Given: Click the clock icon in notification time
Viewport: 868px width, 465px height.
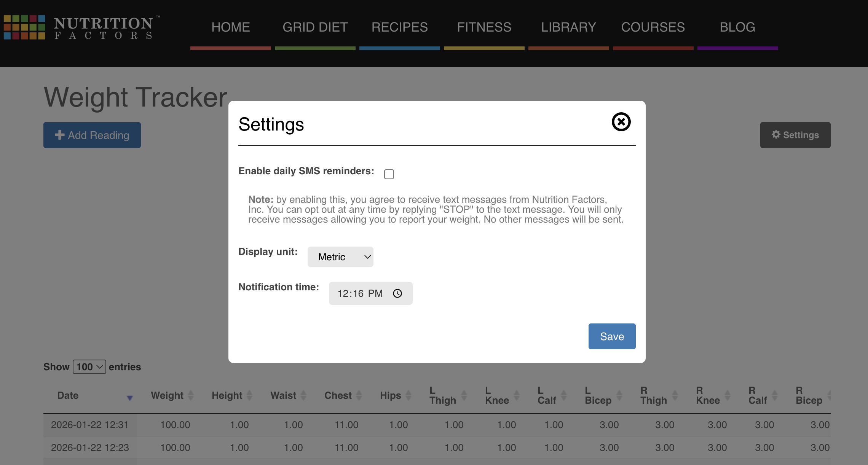Looking at the screenshot, I should pyautogui.click(x=397, y=293).
